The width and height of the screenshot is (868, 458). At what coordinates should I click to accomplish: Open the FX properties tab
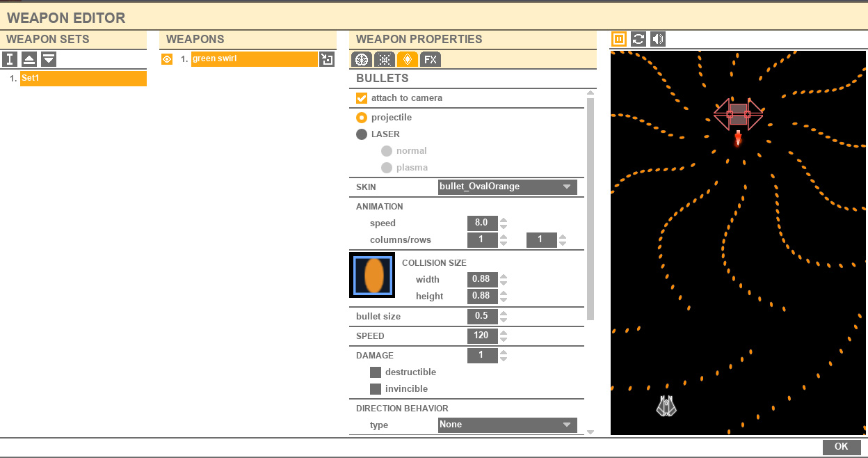tap(431, 60)
